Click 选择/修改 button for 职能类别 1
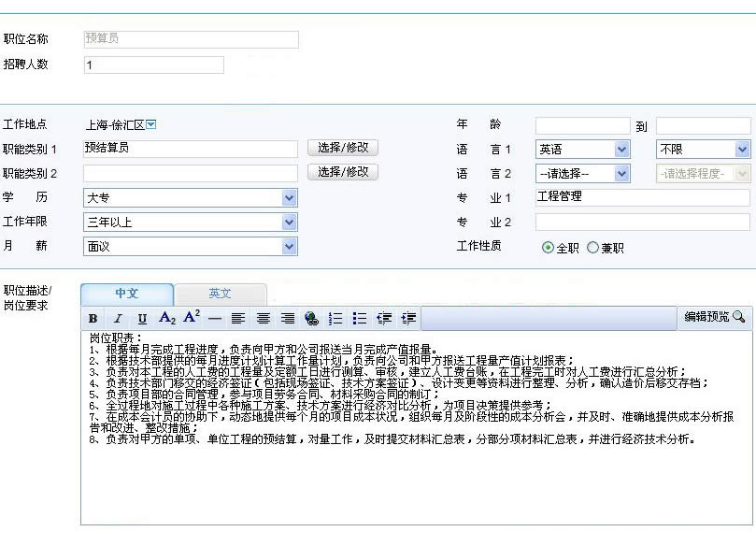The height and width of the screenshot is (546, 756). (342, 148)
